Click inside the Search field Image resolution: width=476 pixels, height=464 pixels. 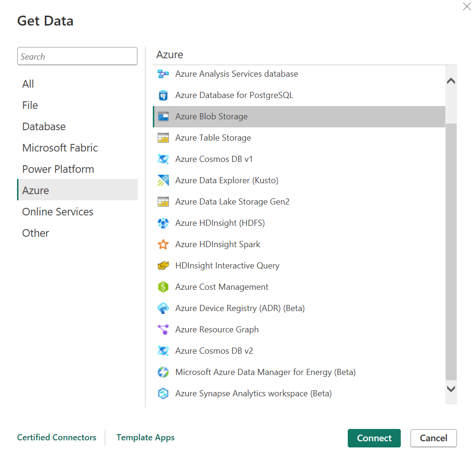pos(77,56)
